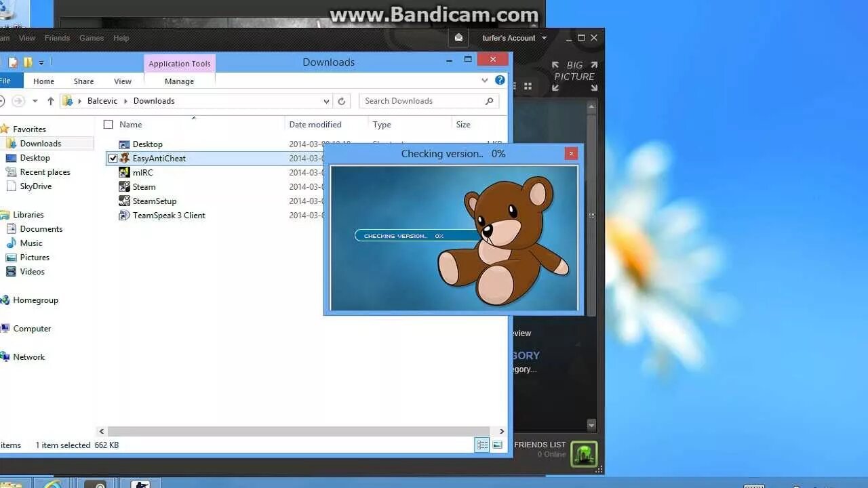Sort files by Size column
868x488 pixels.
point(463,124)
